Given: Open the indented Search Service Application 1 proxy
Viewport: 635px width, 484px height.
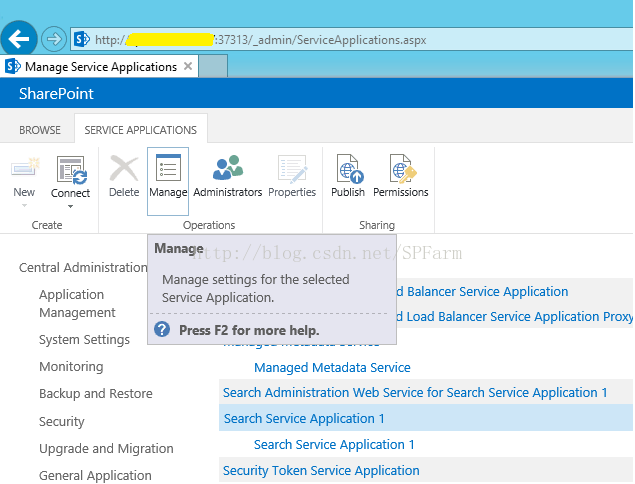Looking at the screenshot, I should coord(334,444).
